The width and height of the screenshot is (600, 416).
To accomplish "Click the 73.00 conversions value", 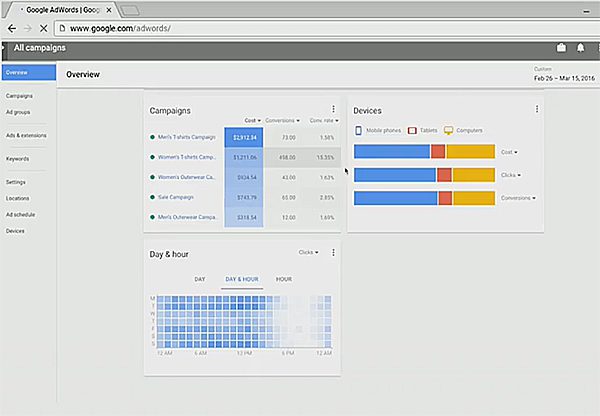I will point(289,137).
